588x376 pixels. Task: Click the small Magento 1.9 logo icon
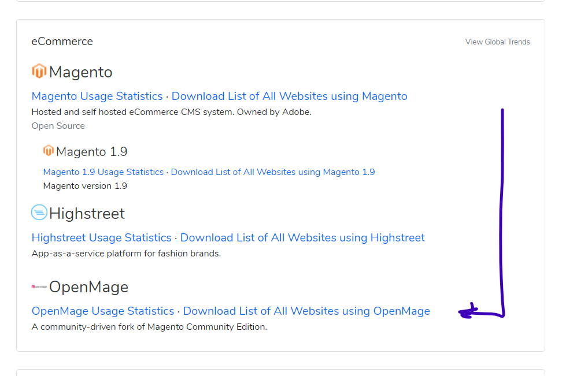(49, 151)
